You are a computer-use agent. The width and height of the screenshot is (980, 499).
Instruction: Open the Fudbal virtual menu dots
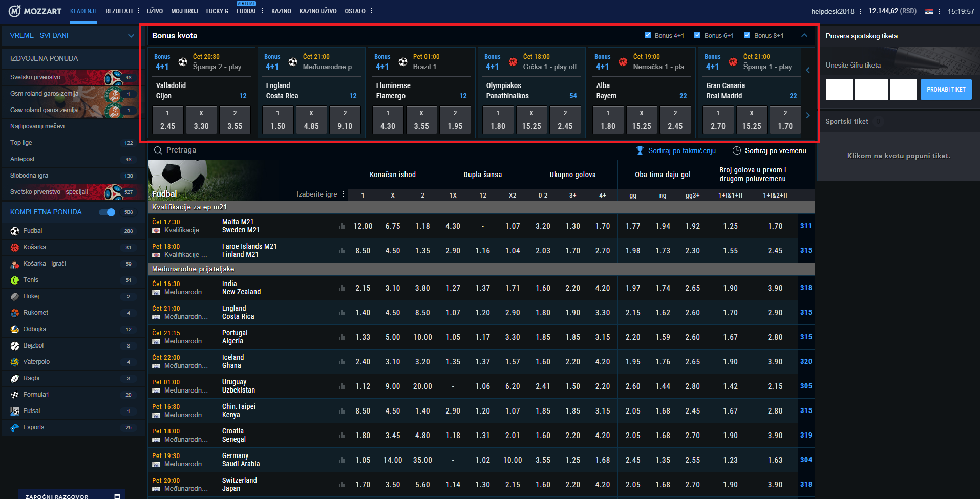tap(263, 11)
